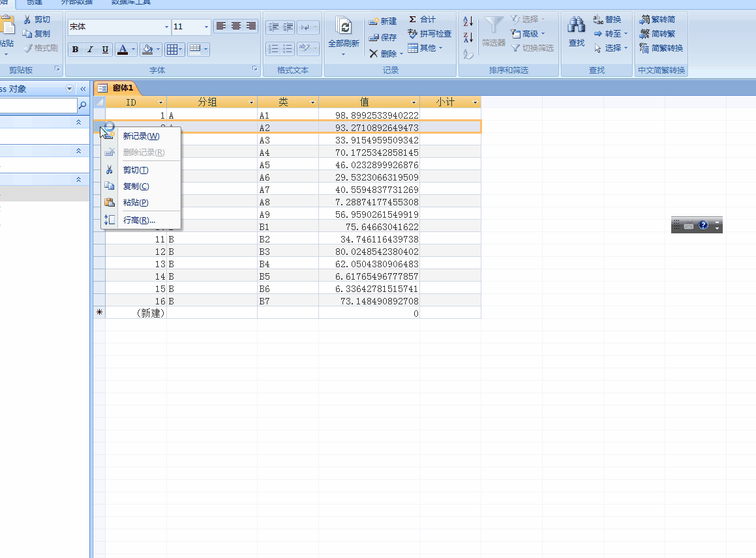Screen dimensions: 756x558
Task: Collapse the navigation pane with chevrons
Action: pyautogui.click(x=83, y=89)
